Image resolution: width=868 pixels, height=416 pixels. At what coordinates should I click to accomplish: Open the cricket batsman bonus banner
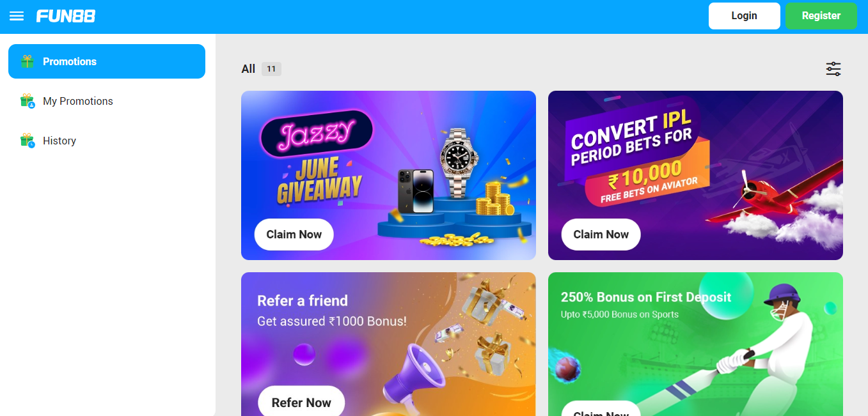[695, 344]
